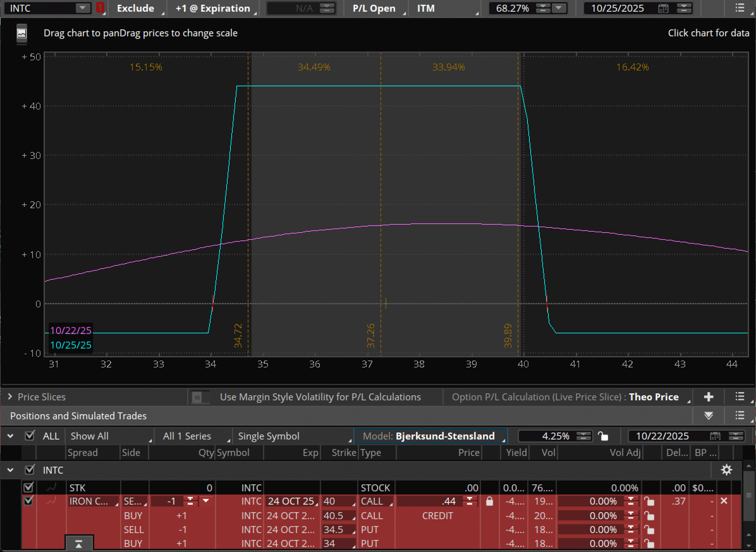This screenshot has height=552, width=756.
Task: Uncheck the ALL positions checkbox
Action: 30,436
